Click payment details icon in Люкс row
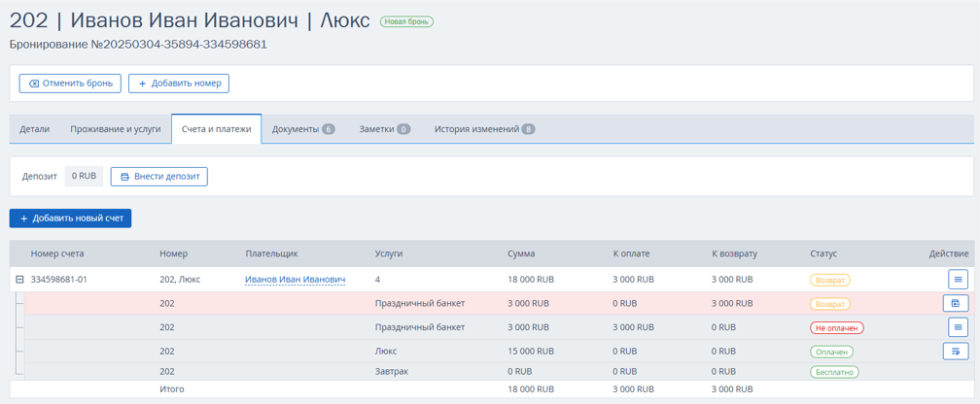 955,352
